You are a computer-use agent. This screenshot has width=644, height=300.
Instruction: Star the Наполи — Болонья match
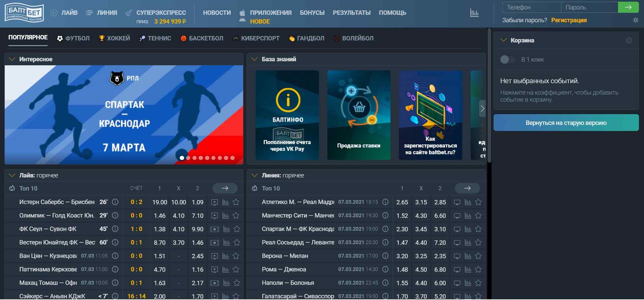coord(478,283)
